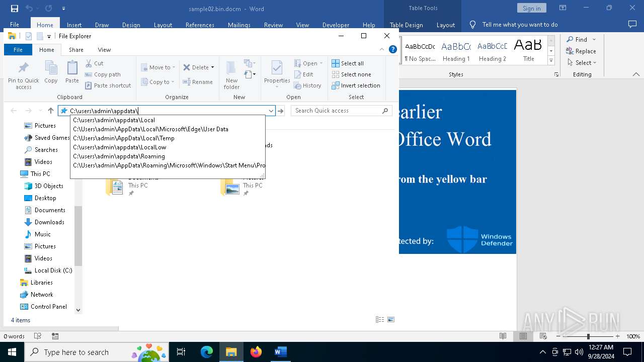The height and width of the screenshot is (362, 644).
Task: Click Word Print Layout status icon
Action: [523, 336]
